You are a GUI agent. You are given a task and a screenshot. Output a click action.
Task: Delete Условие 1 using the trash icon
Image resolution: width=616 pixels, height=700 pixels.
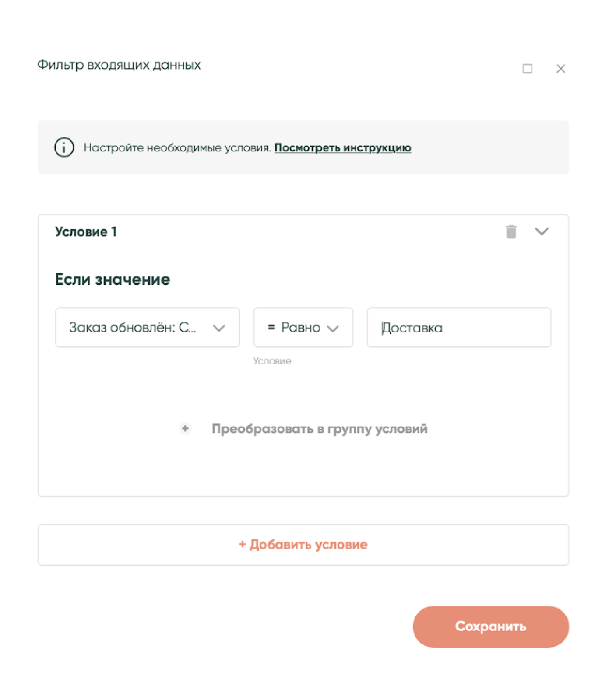(x=511, y=231)
